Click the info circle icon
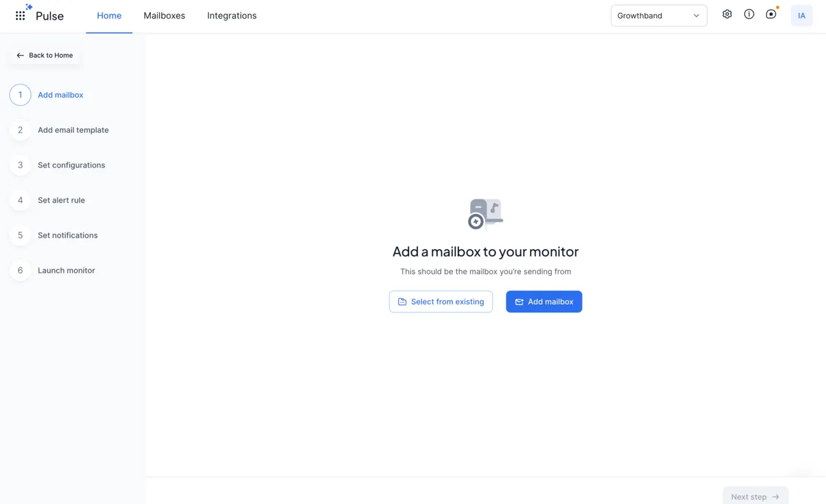The height and width of the screenshot is (504, 826). pyautogui.click(x=749, y=14)
